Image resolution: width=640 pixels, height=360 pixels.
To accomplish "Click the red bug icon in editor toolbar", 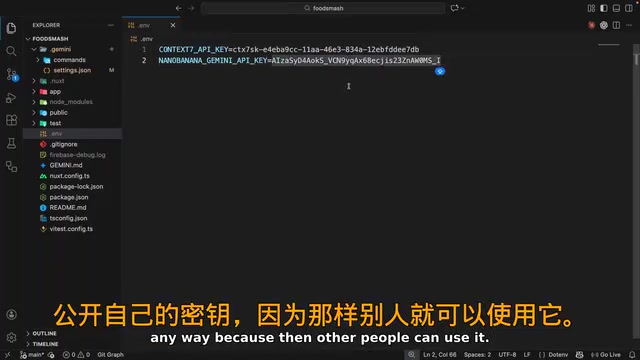I will coord(591,25).
